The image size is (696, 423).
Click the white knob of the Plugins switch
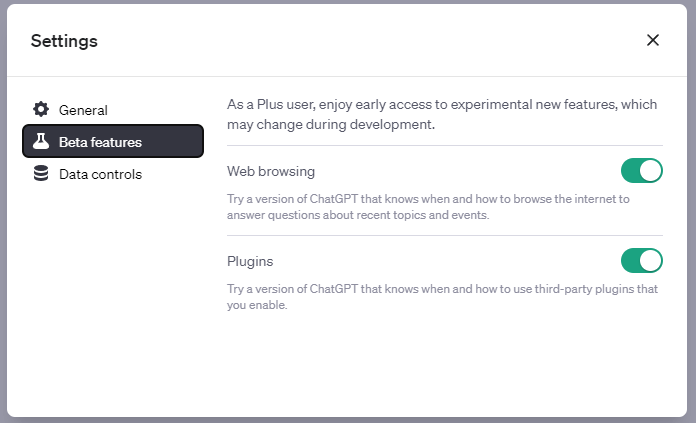(x=651, y=261)
